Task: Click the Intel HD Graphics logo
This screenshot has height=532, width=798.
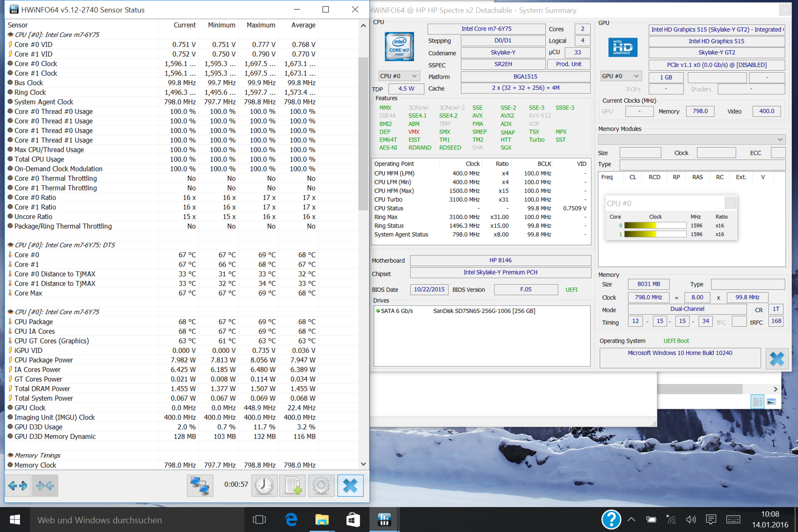Action: (623, 47)
